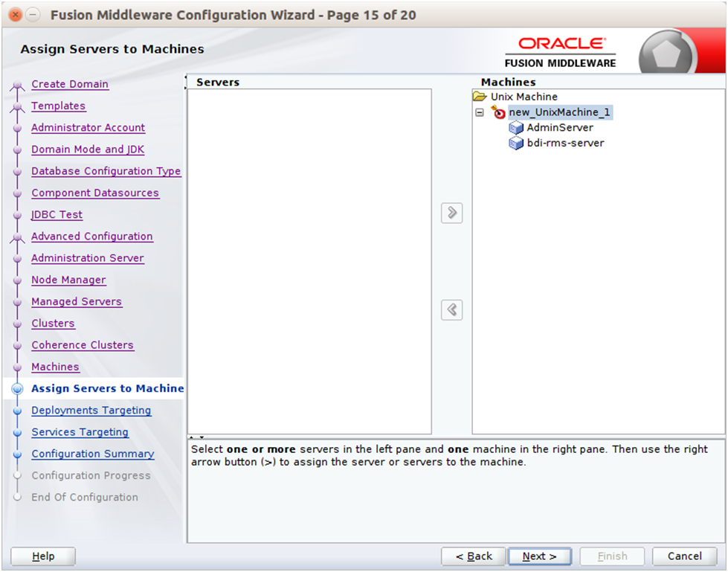Go to the JDBC Test step

pyautogui.click(x=57, y=214)
